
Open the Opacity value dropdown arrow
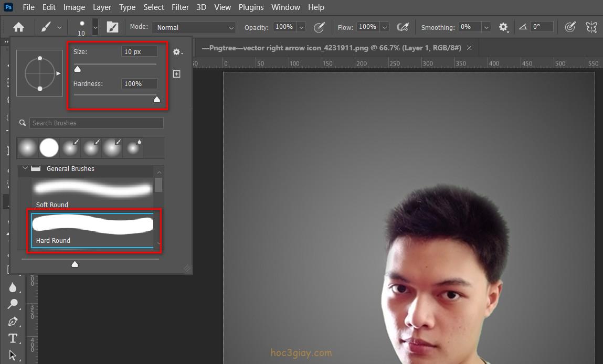[301, 27]
